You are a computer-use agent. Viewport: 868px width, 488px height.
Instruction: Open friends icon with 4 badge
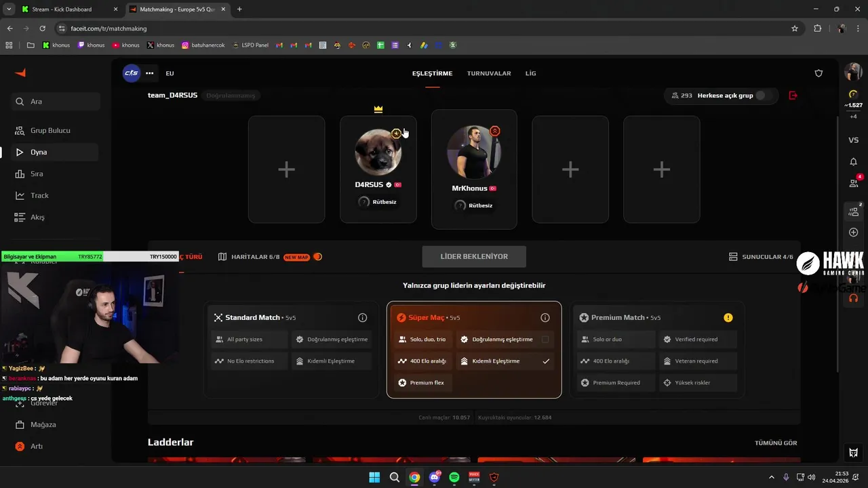tap(854, 183)
